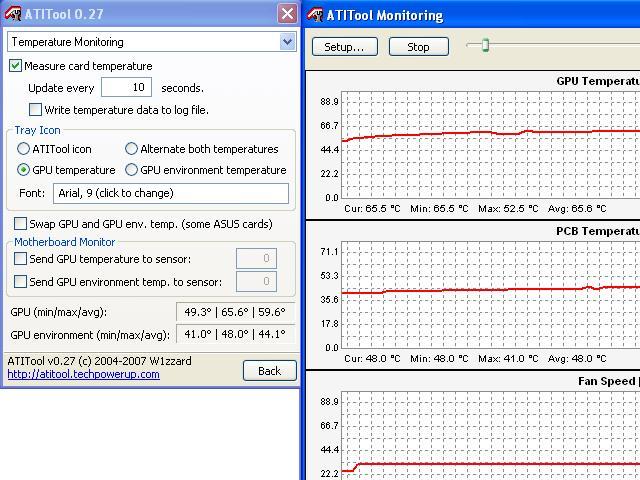Click the Font Arial, 9 field
The width and height of the screenshot is (640, 480).
click(x=171, y=193)
